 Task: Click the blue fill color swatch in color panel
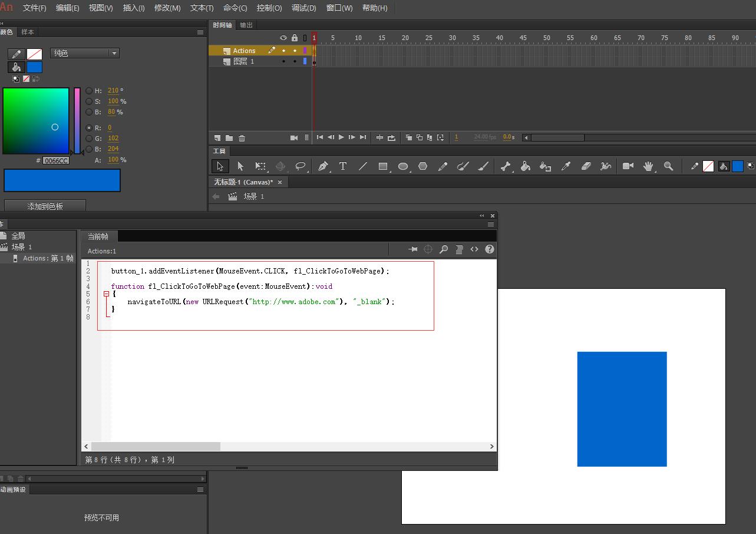tap(35, 67)
